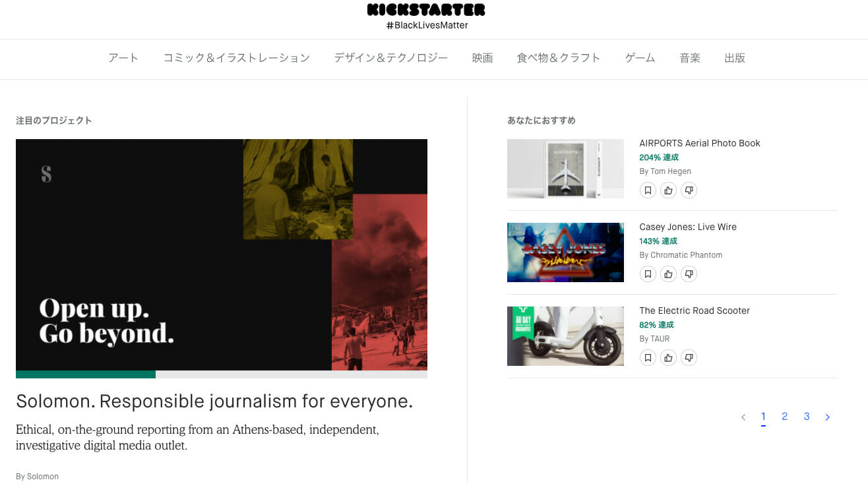Screen dimensions: 868x501
Task: Click the Solomon project funding progress bar
Action: tap(222, 374)
